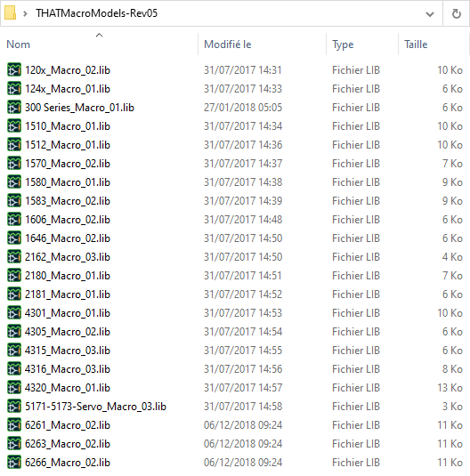The image size is (470, 476).
Task: Click the THATMacroModels-Rev05 breadcrumb
Action: click(x=97, y=13)
